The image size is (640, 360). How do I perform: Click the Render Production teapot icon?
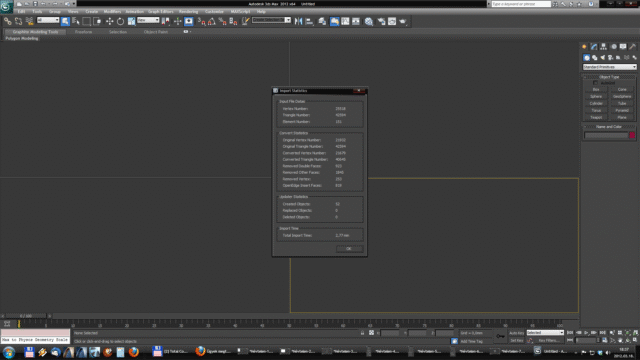click(x=403, y=21)
